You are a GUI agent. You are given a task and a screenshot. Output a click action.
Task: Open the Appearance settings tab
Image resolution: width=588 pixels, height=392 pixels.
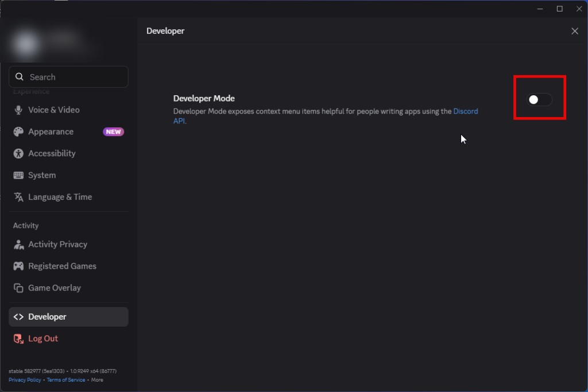click(x=68, y=131)
